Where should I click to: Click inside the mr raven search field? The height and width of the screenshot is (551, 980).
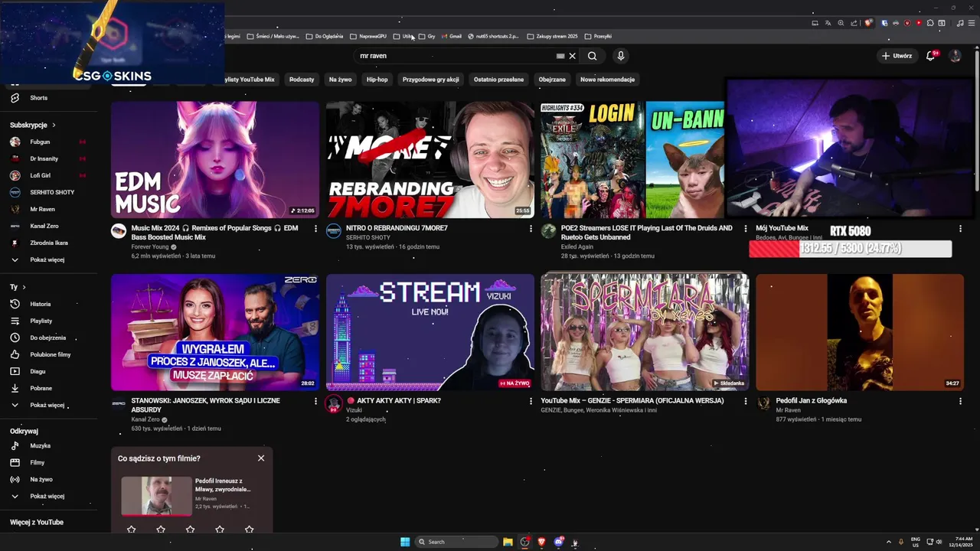point(456,56)
